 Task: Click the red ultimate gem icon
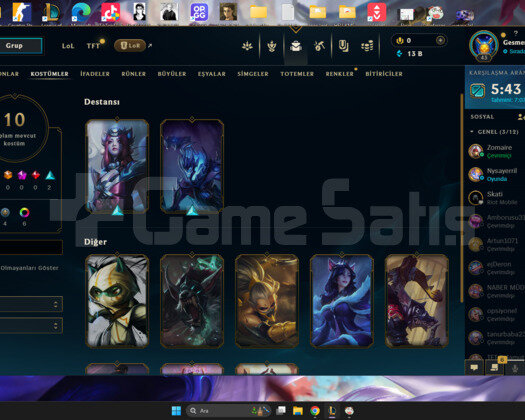click(35, 175)
